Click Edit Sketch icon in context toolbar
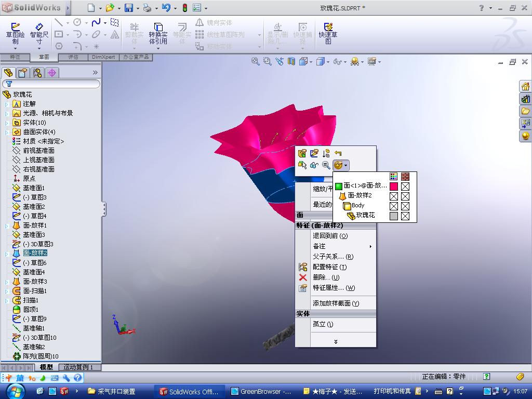532x399 pixels. point(314,153)
